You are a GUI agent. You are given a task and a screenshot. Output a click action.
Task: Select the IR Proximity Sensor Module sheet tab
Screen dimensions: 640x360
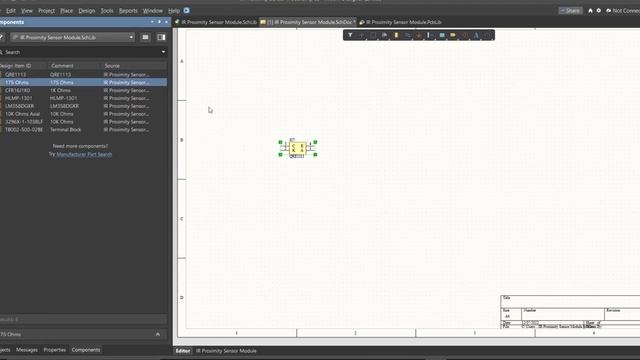point(226,351)
